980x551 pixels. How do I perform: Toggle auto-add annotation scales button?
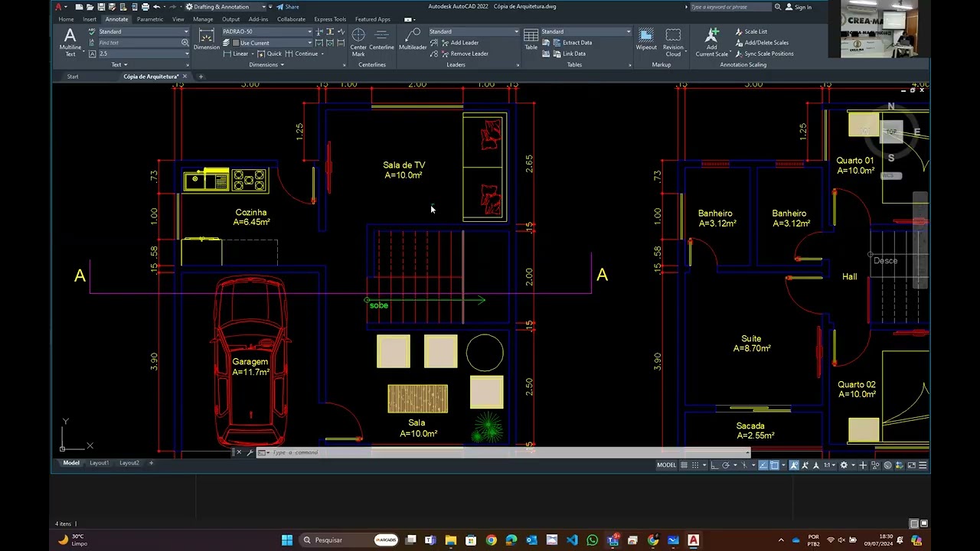805,465
